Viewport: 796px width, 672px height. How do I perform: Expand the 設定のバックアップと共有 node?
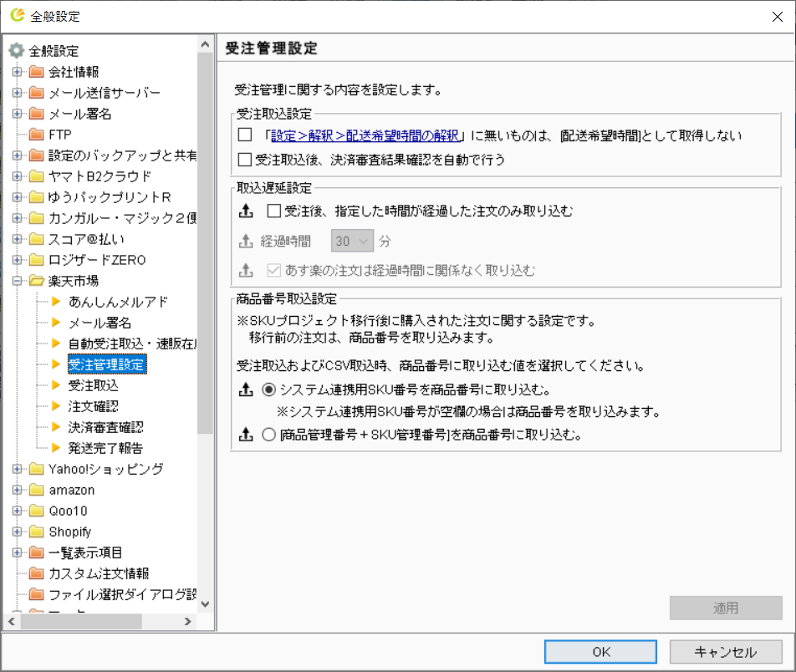click(x=17, y=155)
